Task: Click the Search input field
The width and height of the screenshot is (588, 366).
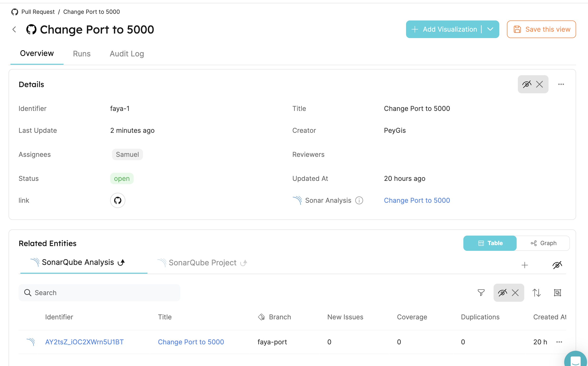Action: point(99,293)
